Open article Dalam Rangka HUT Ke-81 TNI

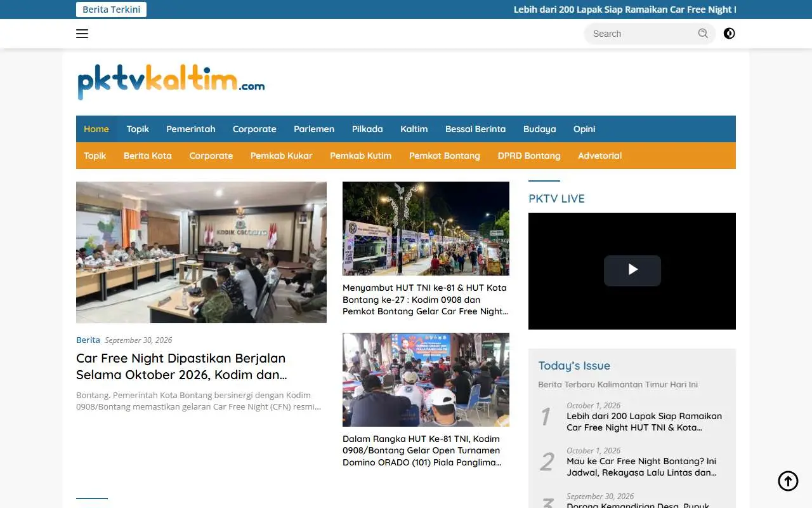[x=422, y=451]
